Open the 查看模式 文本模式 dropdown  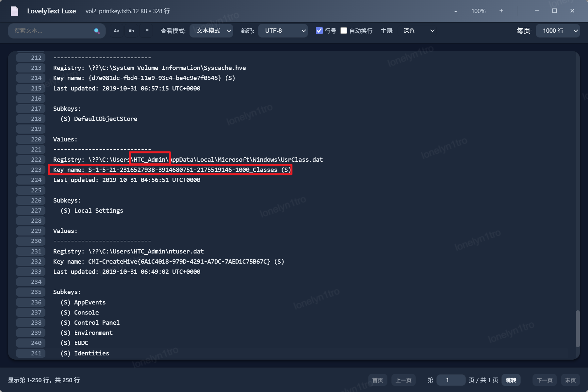pyautogui.click(x=211, y=31)
